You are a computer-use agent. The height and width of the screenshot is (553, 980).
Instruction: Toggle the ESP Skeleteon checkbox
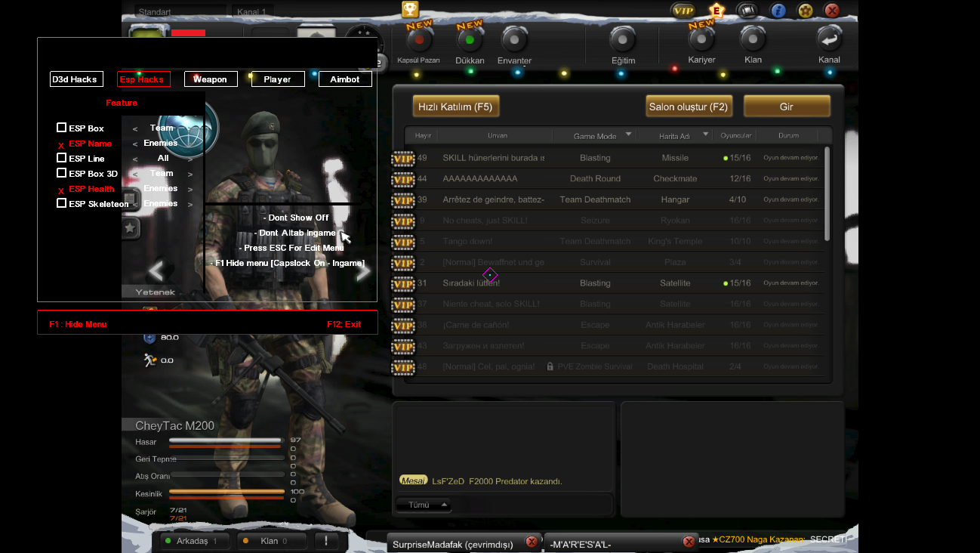[62, 203]
